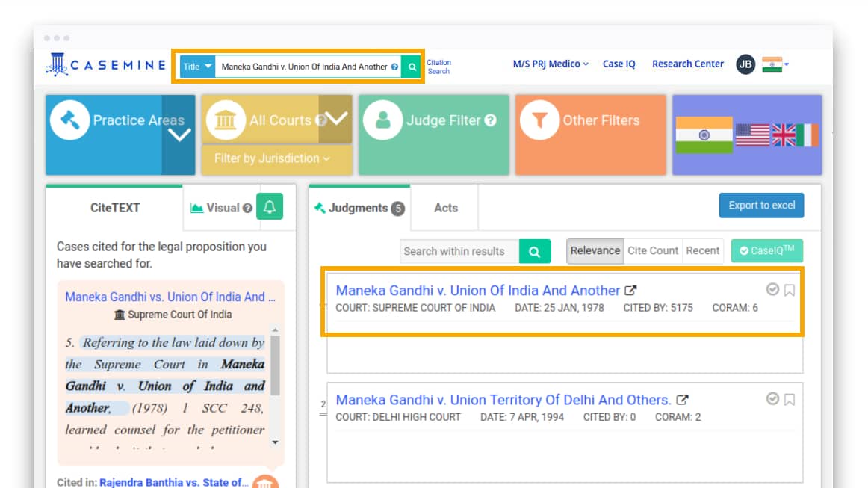Open the Title search type dropdown
This screenshot has width=868, height=488.
[x=196, y=67]
